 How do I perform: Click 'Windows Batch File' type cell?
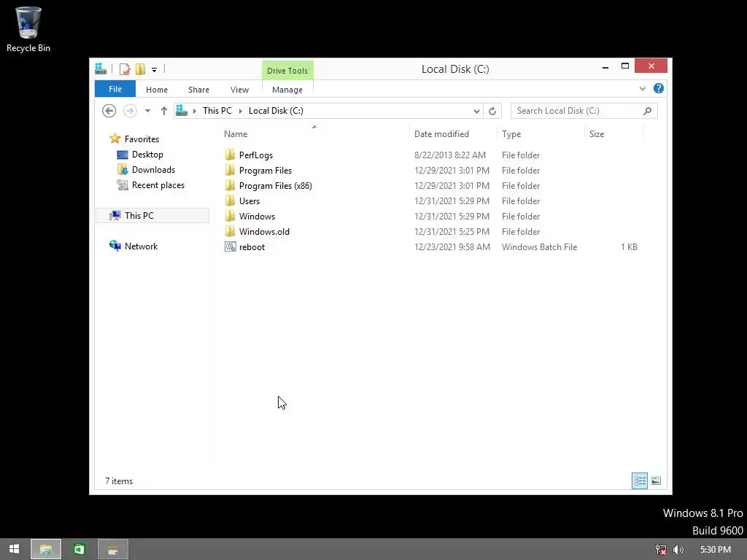pos(539,247)
